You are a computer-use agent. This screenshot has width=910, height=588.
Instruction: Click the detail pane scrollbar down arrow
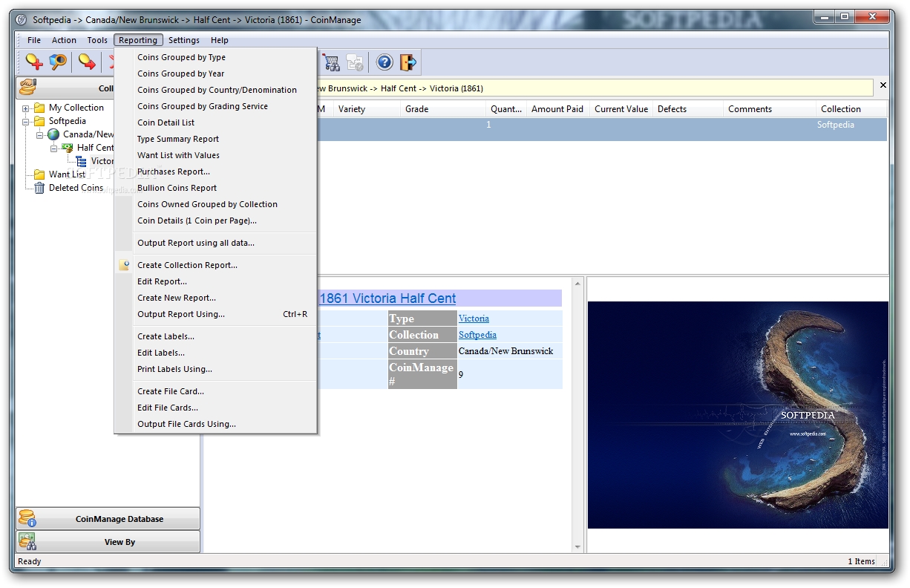click(x=578, y=547)
